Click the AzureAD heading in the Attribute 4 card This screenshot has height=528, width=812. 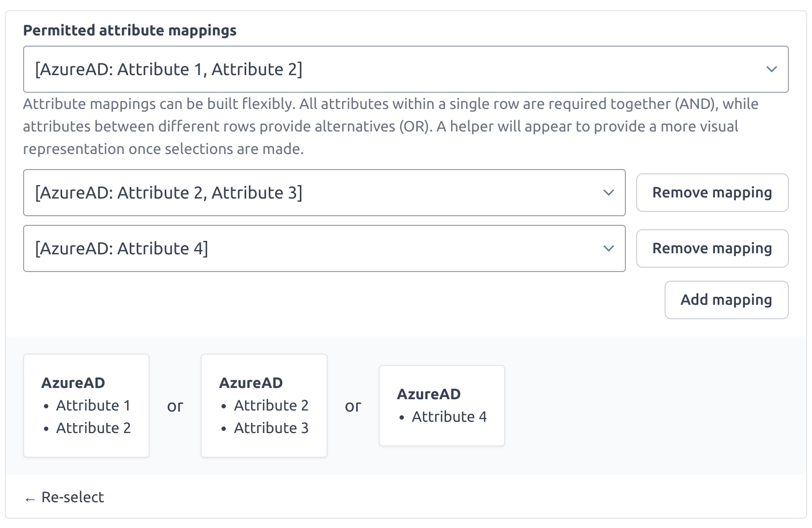coord(429,394)
